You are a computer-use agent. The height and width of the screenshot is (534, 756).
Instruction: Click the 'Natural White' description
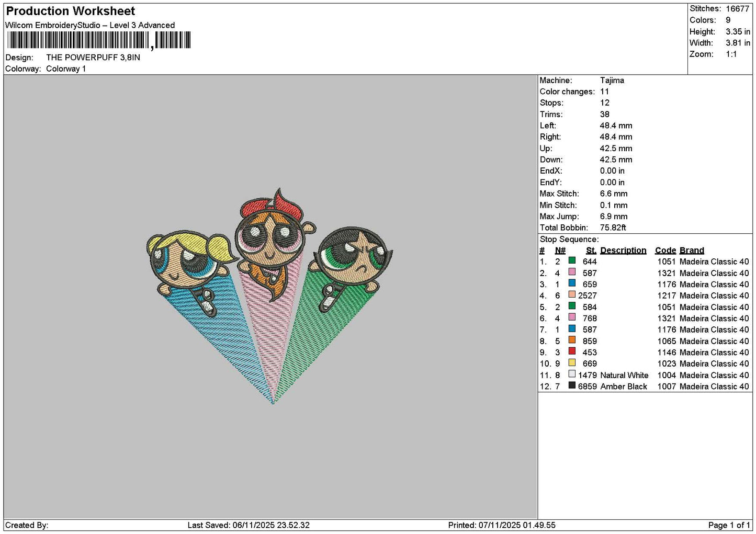pyautogui.click(x=625, y=375)
